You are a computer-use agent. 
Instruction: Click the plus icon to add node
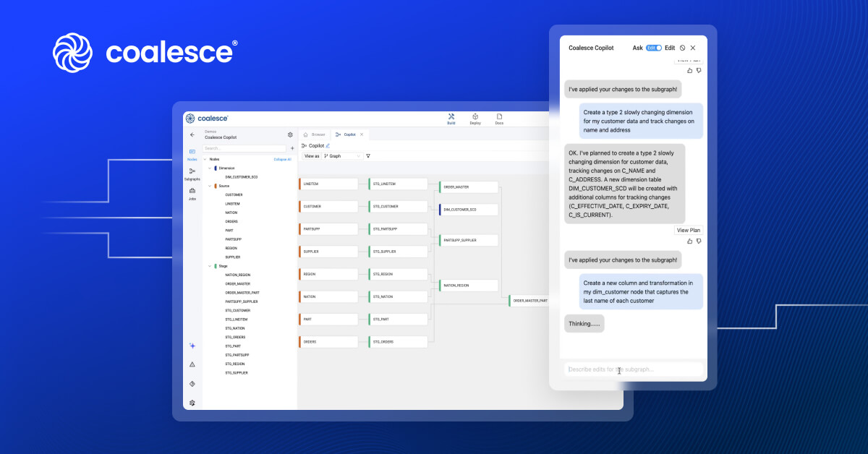(x=292, y=148)
